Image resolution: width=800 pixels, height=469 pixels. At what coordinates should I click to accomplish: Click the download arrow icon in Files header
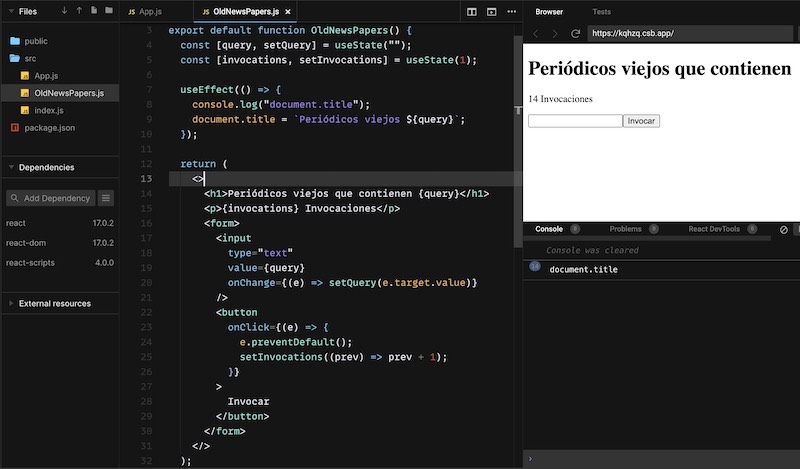click(x=65, y=11)
